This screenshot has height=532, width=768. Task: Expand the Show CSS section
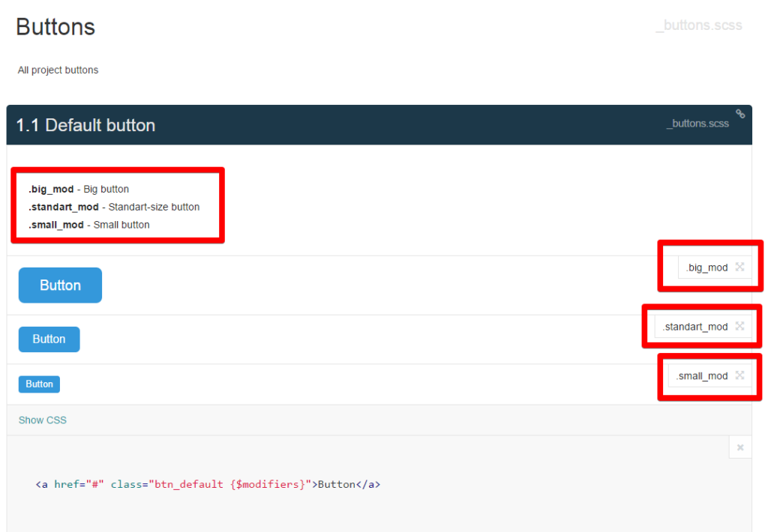tap(43, 420)
